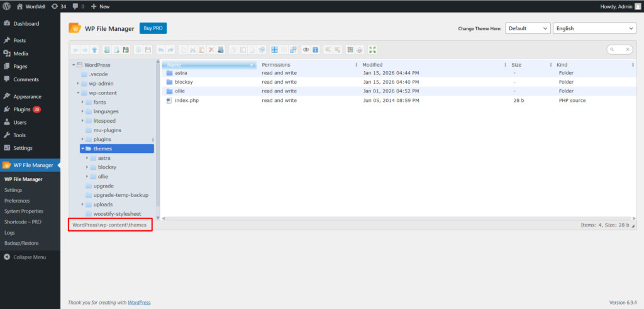Click in the file search field
This screenshot has height=309, width=644.
619,49
